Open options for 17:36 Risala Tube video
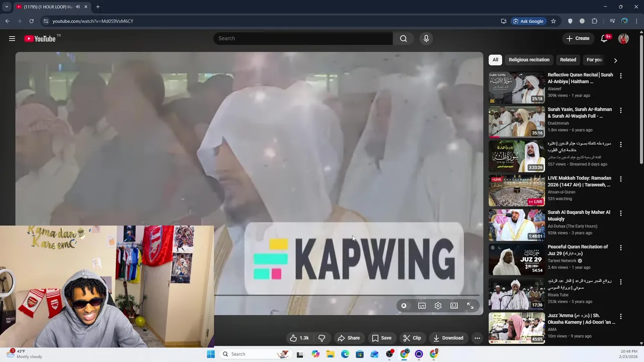644x362 pixels. click(621, 282)
